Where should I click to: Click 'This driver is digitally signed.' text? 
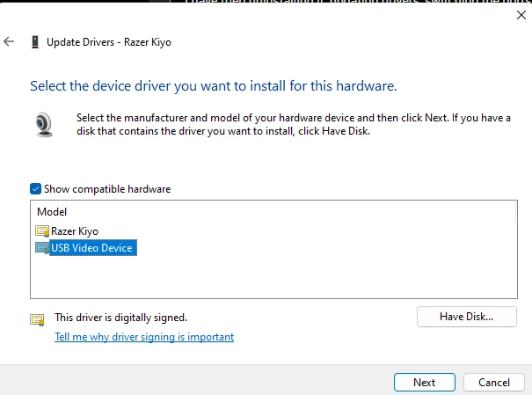coord(120,318)
